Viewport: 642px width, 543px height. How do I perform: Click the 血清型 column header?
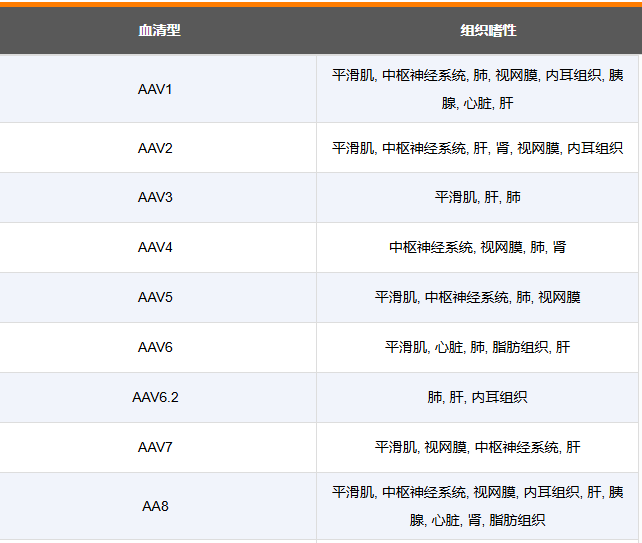click(x=159, y=30)
